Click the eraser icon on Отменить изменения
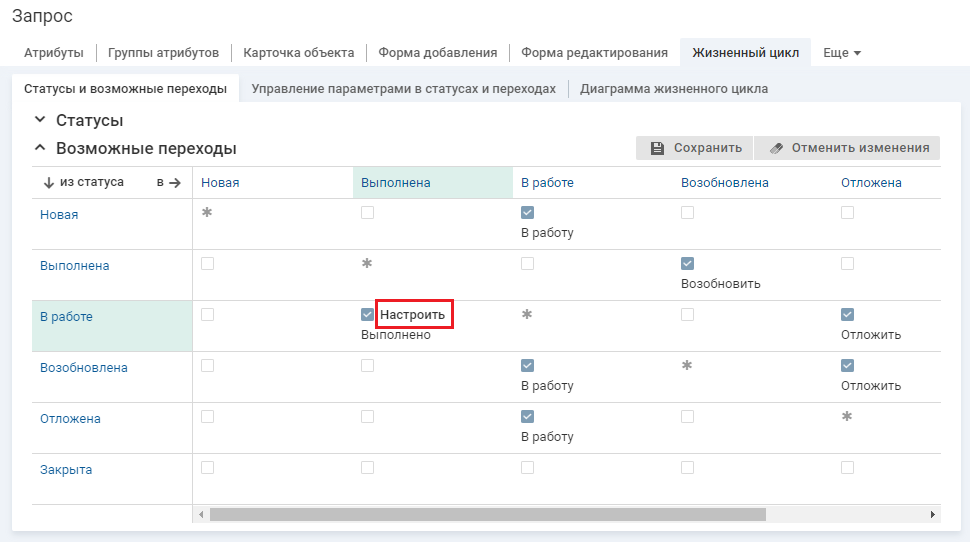The image size is (970, 542). point(776,148)
